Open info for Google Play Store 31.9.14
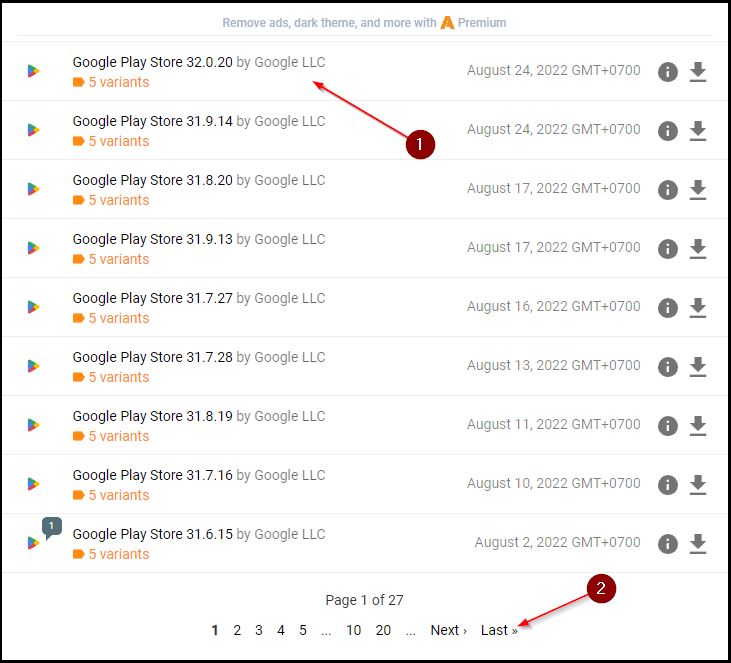Image resolution: width=731 pixels, height=663 pixels. tap(668, 131)
